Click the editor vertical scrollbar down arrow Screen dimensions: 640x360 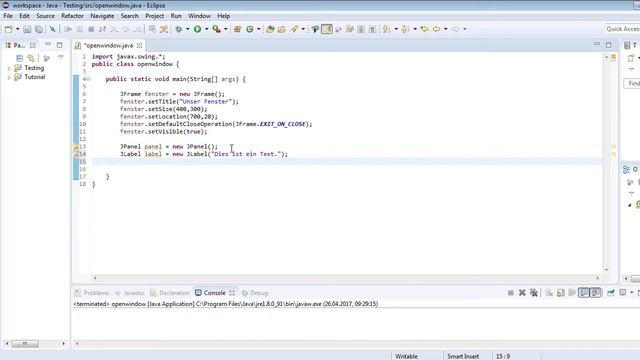[606, 269]
